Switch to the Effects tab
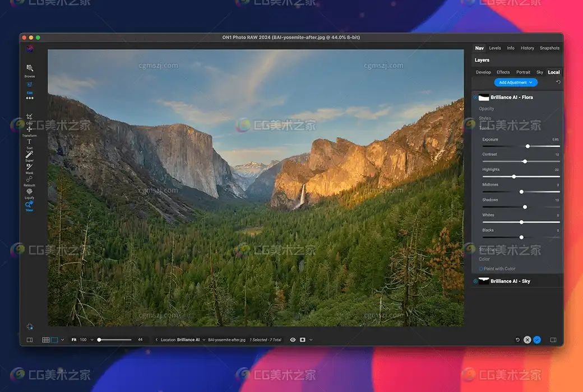This screenshot has width=583, height=392. [503, 72]
